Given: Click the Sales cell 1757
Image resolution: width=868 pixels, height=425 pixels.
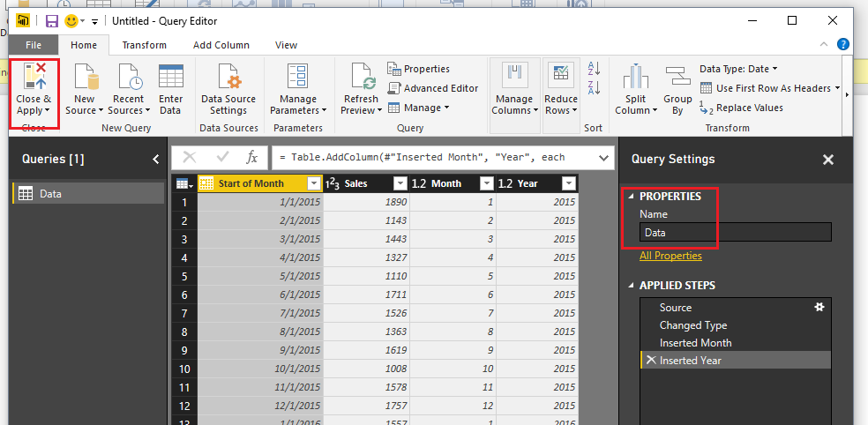Looking at the screenshot, I should tap(366, 406).
